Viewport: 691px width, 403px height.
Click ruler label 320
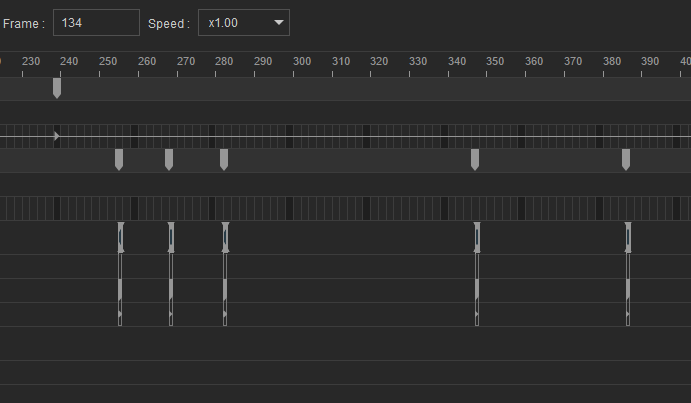point(379,61)
